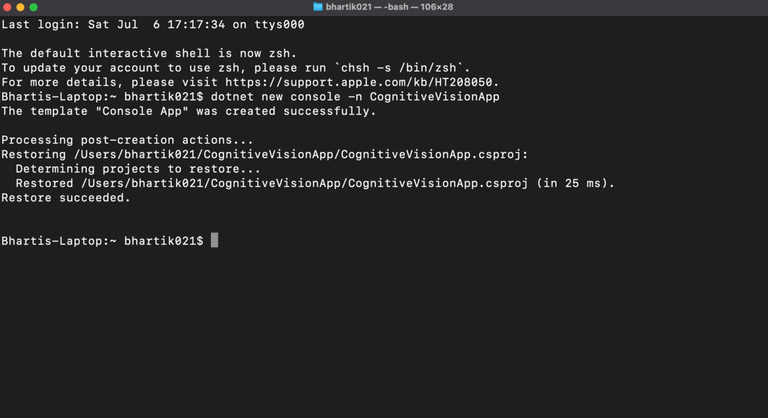
Task: Click the "default interactive shell is now zsh" line
Action: (148, 53)
